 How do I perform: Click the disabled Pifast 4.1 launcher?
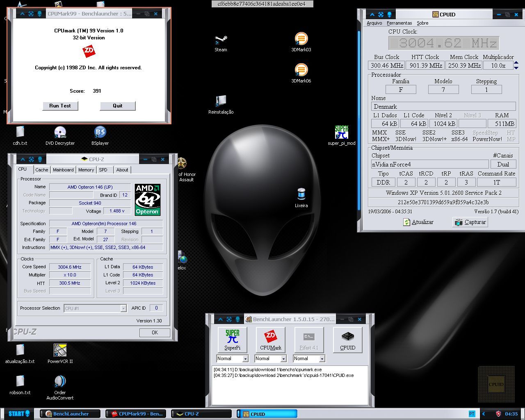309,340
